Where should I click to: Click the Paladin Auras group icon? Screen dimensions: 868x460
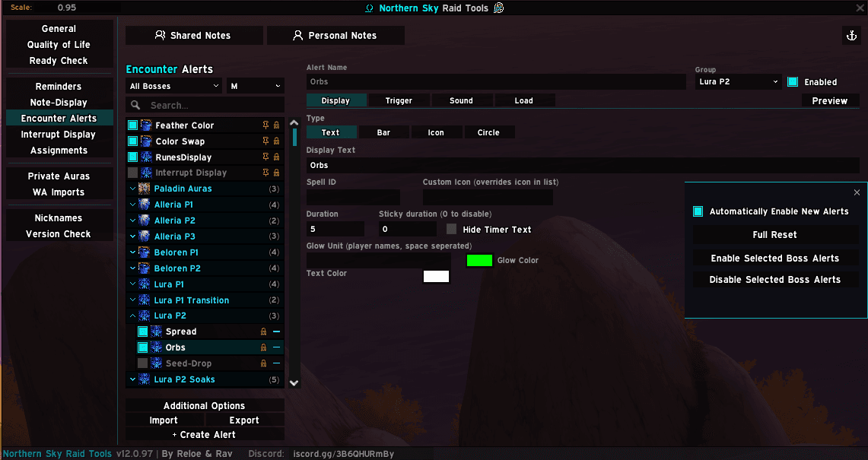tap(144, 189)
